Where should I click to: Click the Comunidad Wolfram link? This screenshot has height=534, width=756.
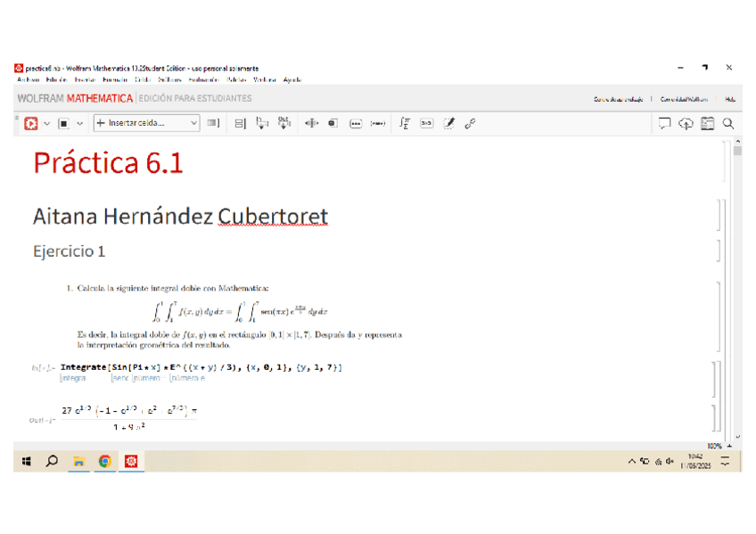pos(684,99)
